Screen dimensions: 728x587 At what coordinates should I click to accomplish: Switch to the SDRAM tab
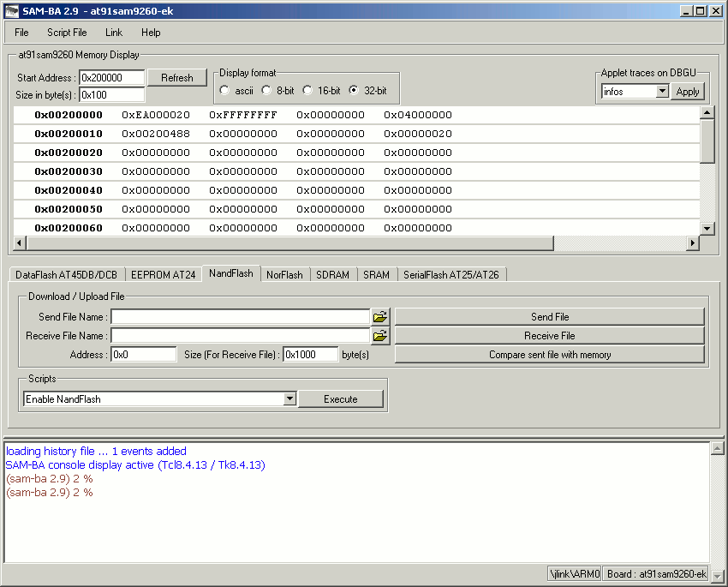point(333,275)
